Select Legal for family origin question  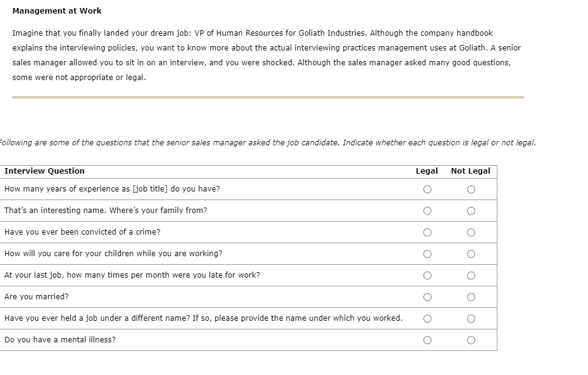(x=427, y=211)
